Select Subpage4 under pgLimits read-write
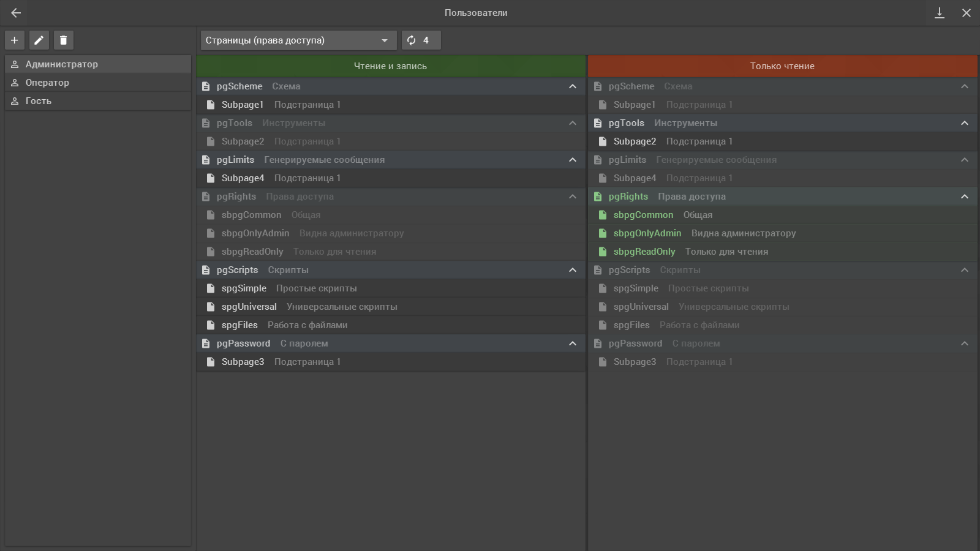This screenshot has width=980, height=551. point(391,178)
